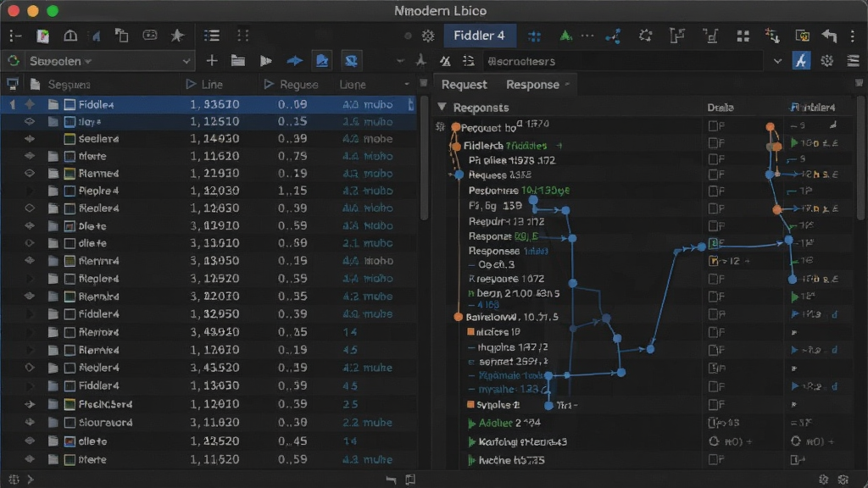This screenshot has height=488, width=868.
Task: Click the blue grid icon beside Fiddler 4
Action: click(x=534, y=36)
